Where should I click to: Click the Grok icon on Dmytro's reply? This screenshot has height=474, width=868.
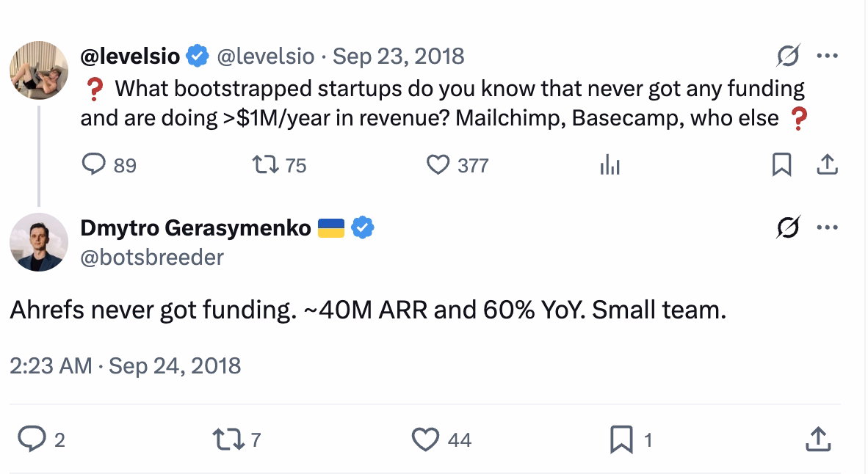787,227
